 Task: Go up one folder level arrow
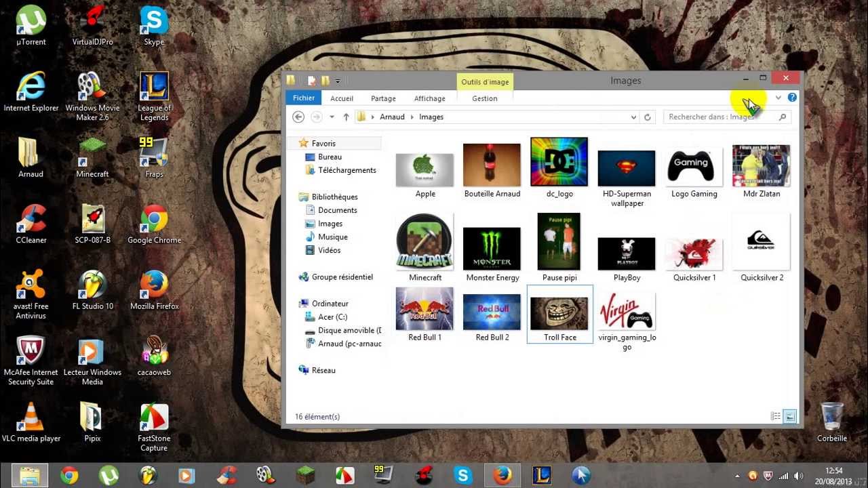[346, 117]
